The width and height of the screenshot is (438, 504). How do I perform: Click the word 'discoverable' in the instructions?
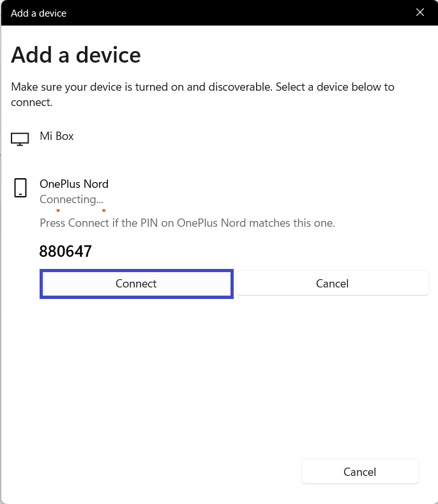[x=238, y=87]
